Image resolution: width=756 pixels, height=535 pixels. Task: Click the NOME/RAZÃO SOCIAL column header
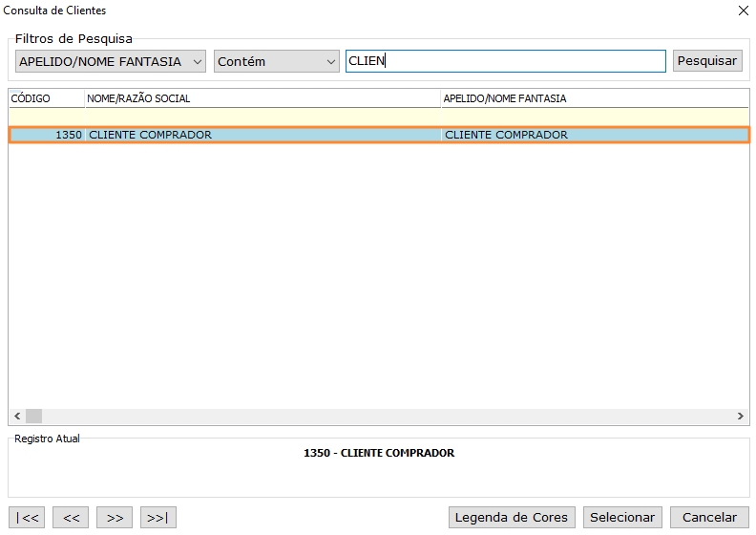pyautogui.click(x=262, y=98)
